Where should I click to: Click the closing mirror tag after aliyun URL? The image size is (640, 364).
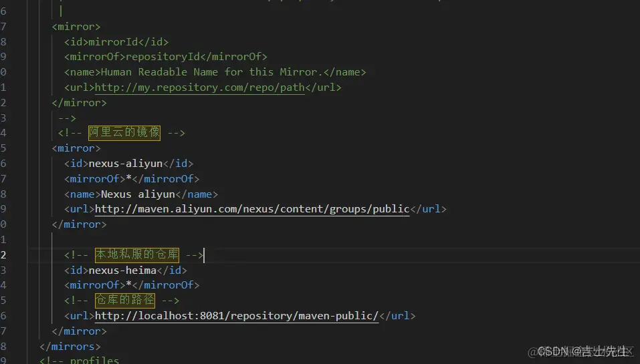pyautogui.click(x=79, y=224)
